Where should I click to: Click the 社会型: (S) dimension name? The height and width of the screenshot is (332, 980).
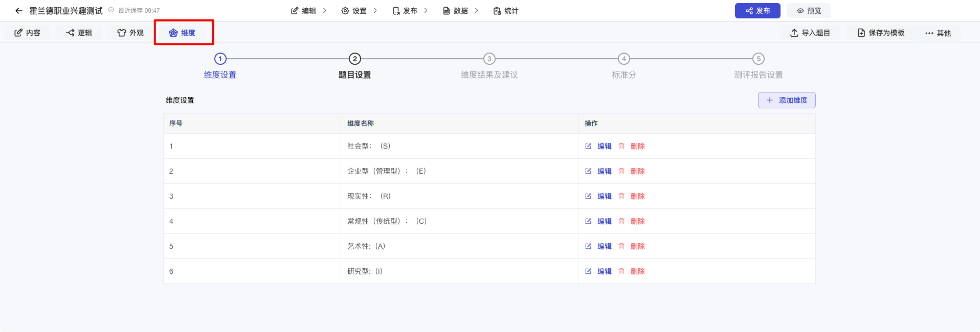click(x=369, y=146)
